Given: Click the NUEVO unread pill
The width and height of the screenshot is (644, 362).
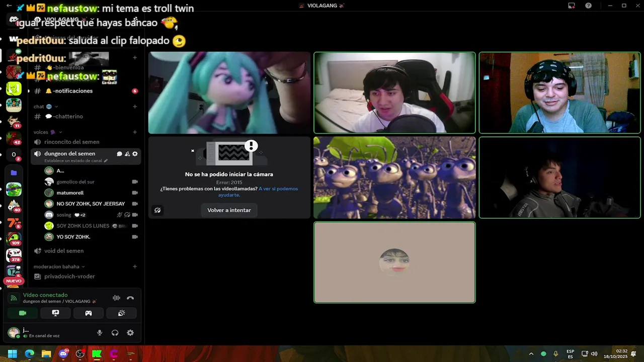Looking at the screenshot, I should click(14, 281).
